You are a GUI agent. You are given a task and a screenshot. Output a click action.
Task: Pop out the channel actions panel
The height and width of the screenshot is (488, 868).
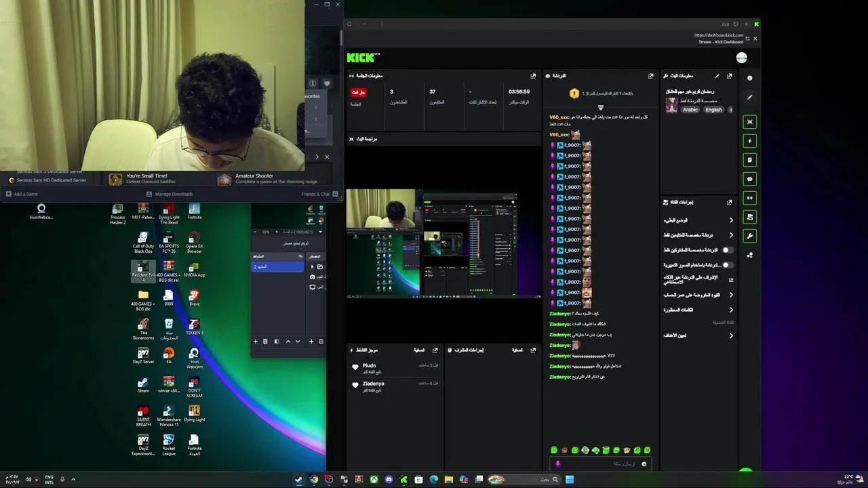coord(730,202)
